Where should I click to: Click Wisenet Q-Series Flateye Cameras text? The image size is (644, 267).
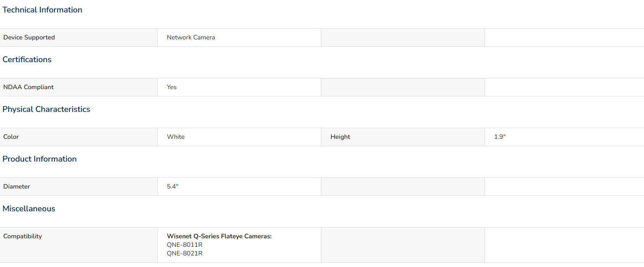tap(219, 237)
